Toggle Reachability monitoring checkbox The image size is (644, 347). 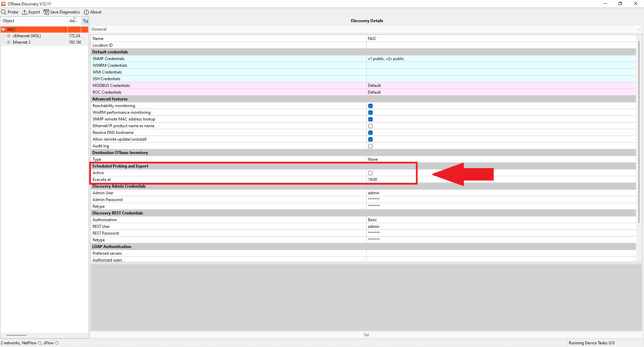[x=370, y=106]
